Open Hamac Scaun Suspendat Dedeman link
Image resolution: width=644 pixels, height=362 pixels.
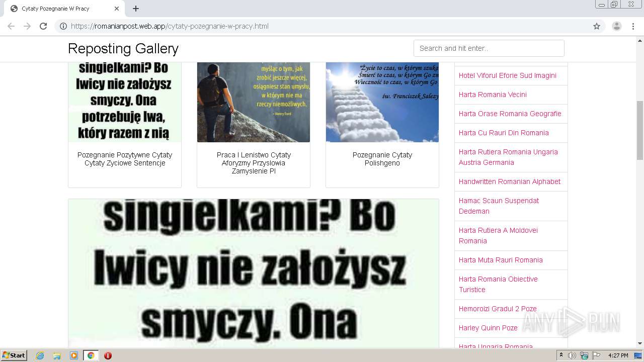coord(499,206)
